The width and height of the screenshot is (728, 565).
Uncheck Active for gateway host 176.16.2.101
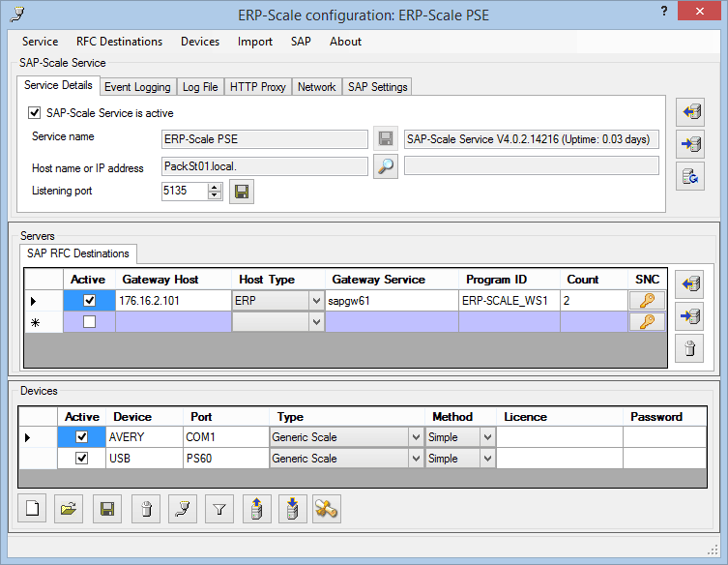[x=89, y=301]
